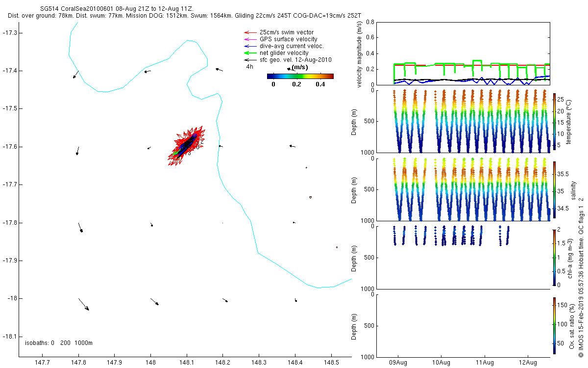Click the 'GPS surface velocity' legend label

[x=289, y=39]
